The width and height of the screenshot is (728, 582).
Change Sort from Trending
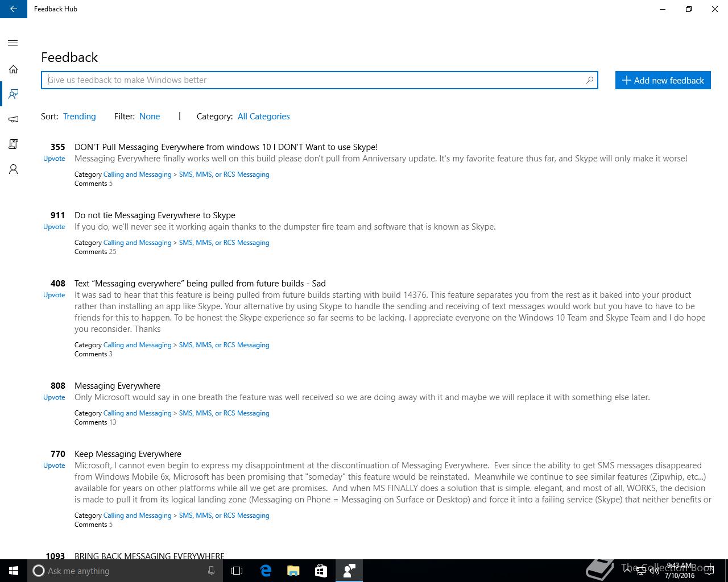[x=79, y=116]
